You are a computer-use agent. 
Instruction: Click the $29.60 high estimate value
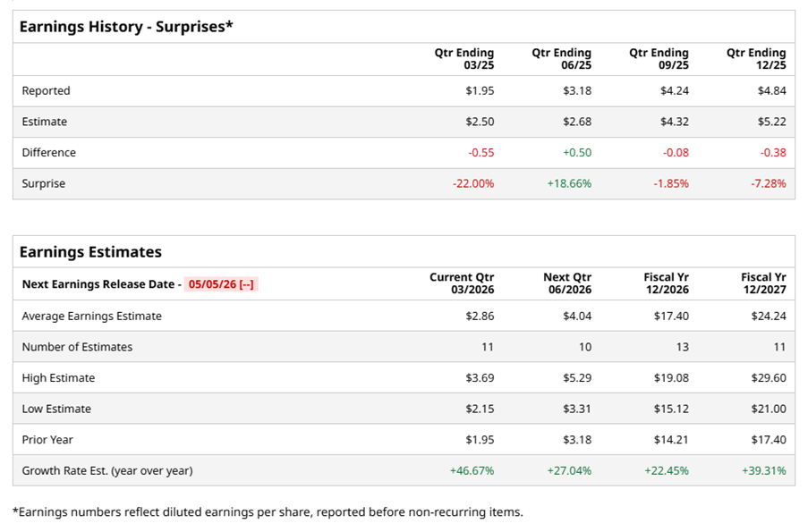pos(769,378)
